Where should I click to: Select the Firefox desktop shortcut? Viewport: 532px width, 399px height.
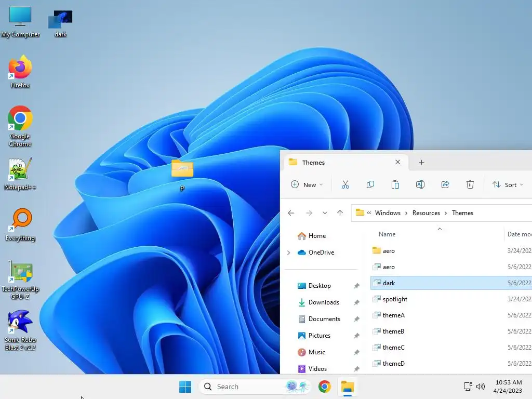(20, 72)
